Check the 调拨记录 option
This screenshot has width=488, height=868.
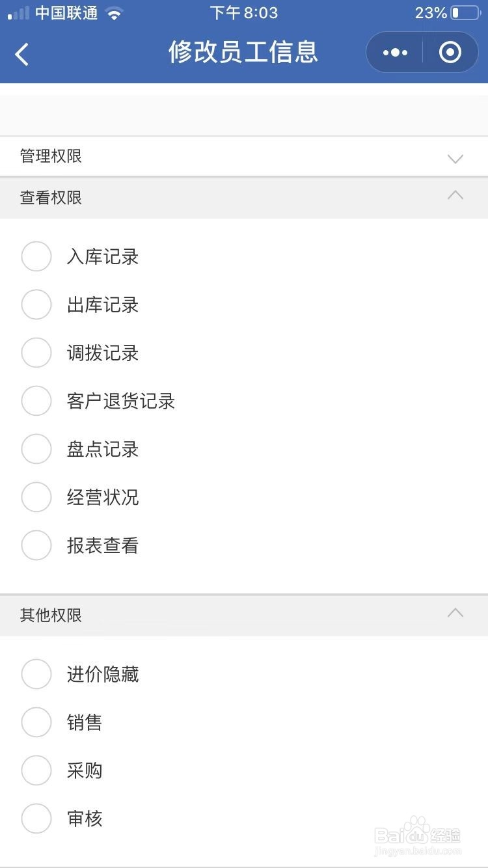point(36,353)
